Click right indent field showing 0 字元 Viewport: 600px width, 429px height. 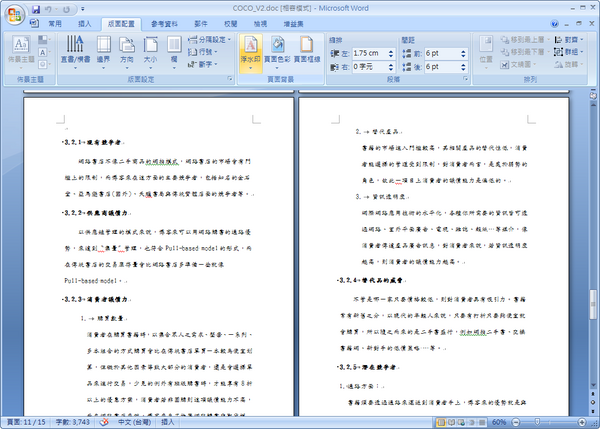[368, 67]
